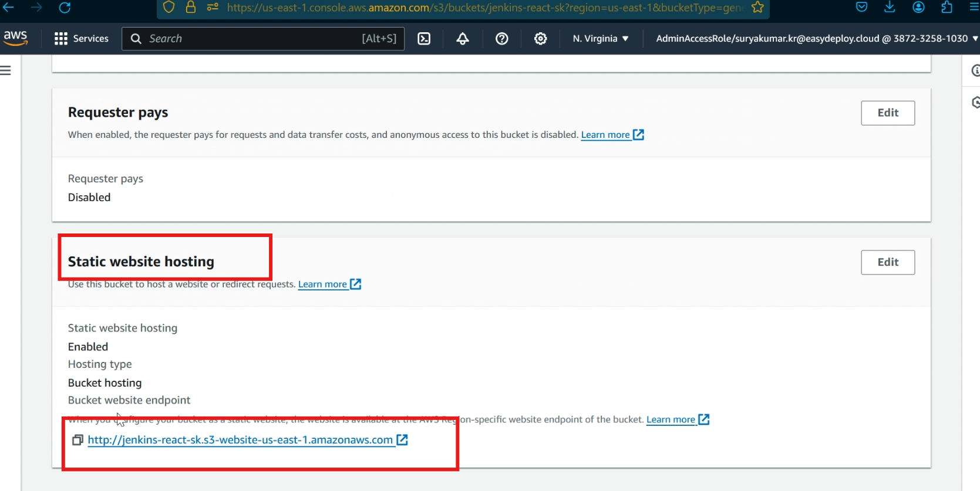980x491 pixels.
Task: Expand the left navigation hamburger menu
Action: point(6,70)
